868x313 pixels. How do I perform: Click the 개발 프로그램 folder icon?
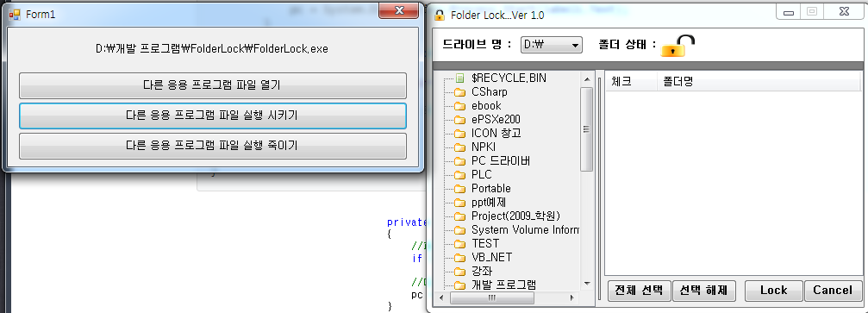coord(459,285)
